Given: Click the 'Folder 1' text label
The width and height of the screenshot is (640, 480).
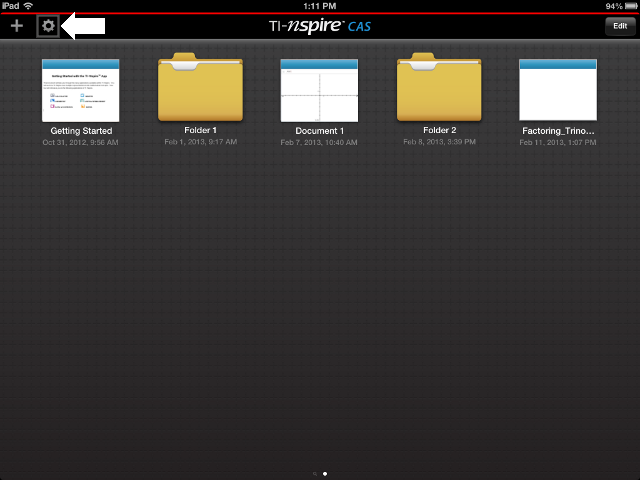Looking at the screenshot, I should 201,130.
